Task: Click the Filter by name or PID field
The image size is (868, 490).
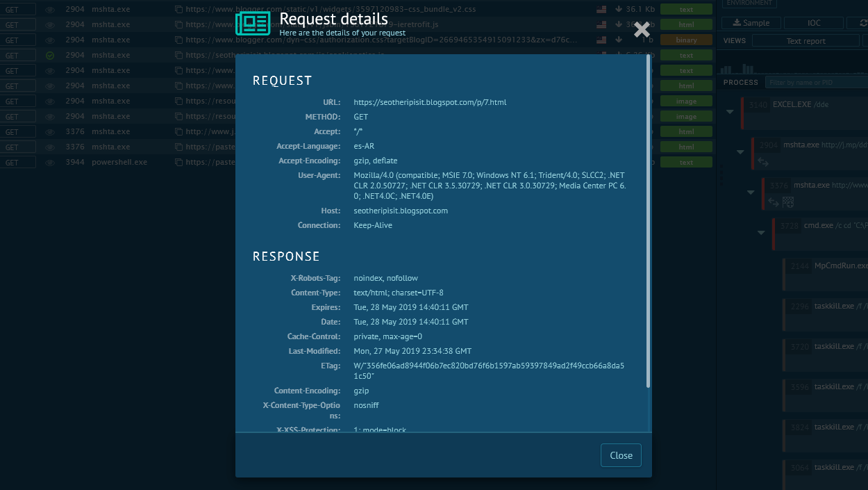Action: 816,82
